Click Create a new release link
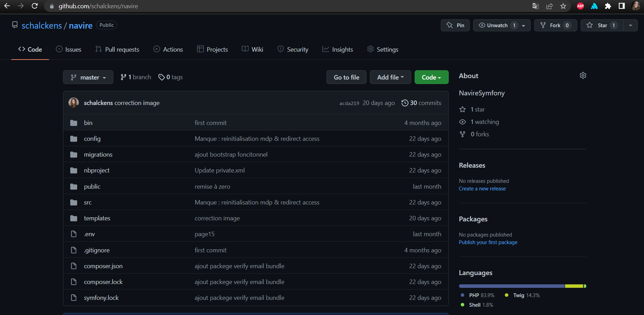 pos(482,189)
